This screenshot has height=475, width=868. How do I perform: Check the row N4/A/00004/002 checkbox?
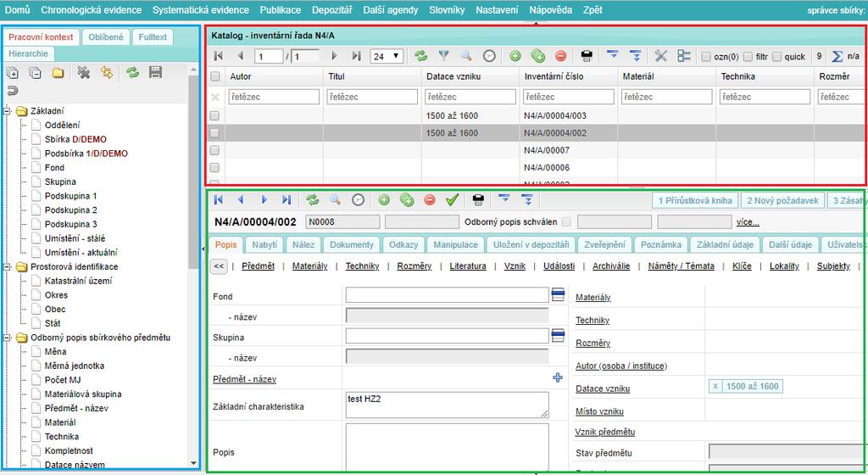coord(214,133)
